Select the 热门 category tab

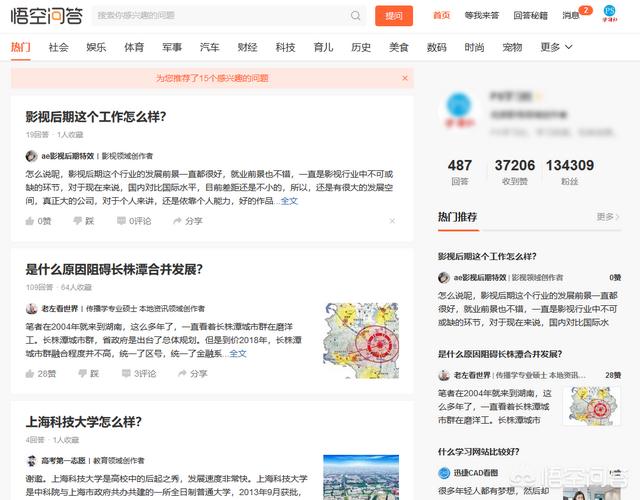point(20,47)
